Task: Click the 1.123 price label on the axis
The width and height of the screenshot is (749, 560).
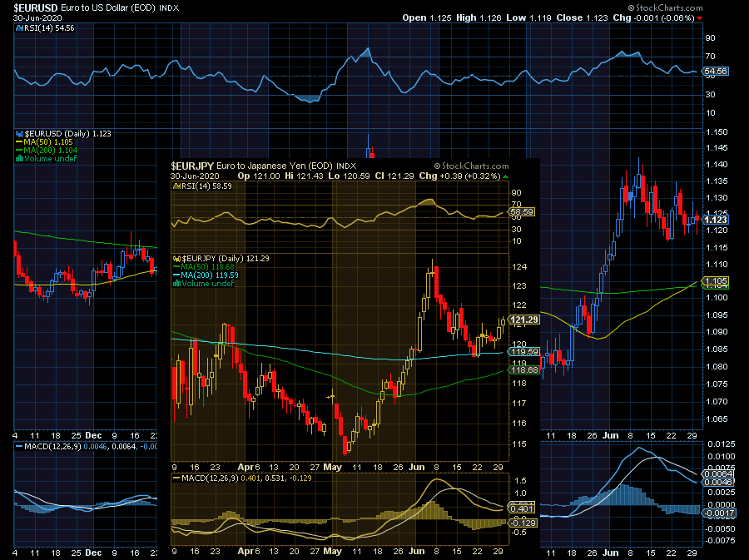Action: [x=716, y=220]
